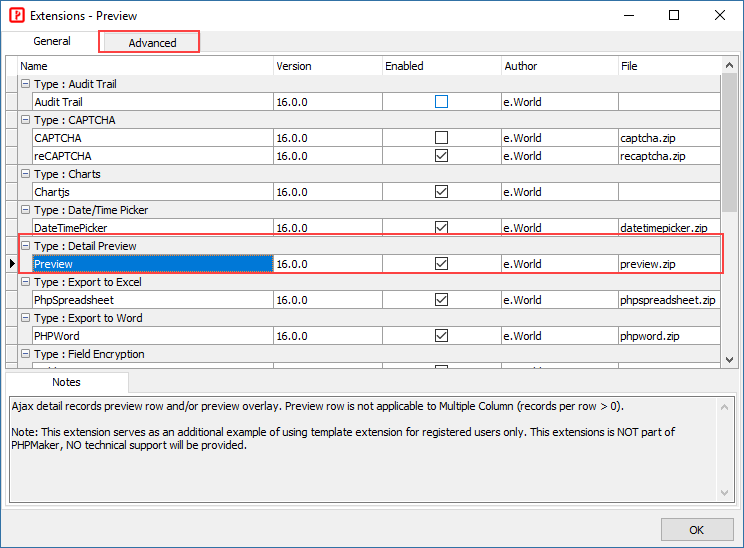The height and width of the screenshot is (548, 744).
Task: Sort by the Version column header
Action: [x=327, y=66]
